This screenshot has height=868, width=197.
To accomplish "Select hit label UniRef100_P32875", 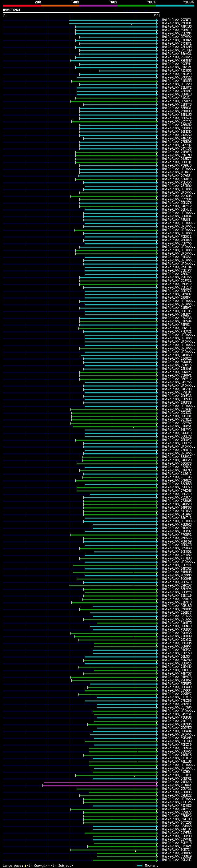I will [x=176, y=497].
